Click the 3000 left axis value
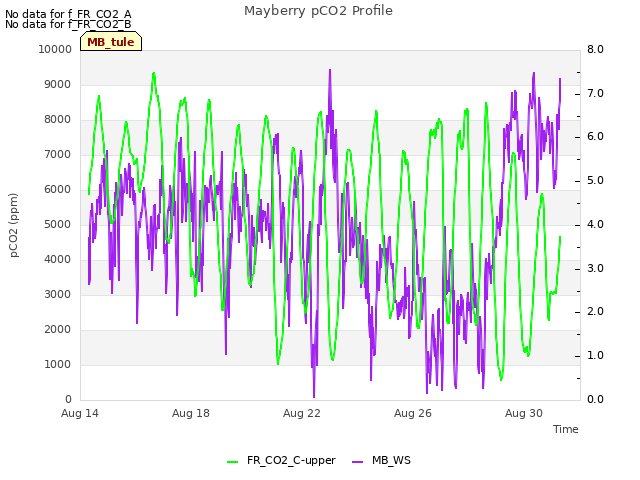This screenshot has height=480, width=640. 58,295
